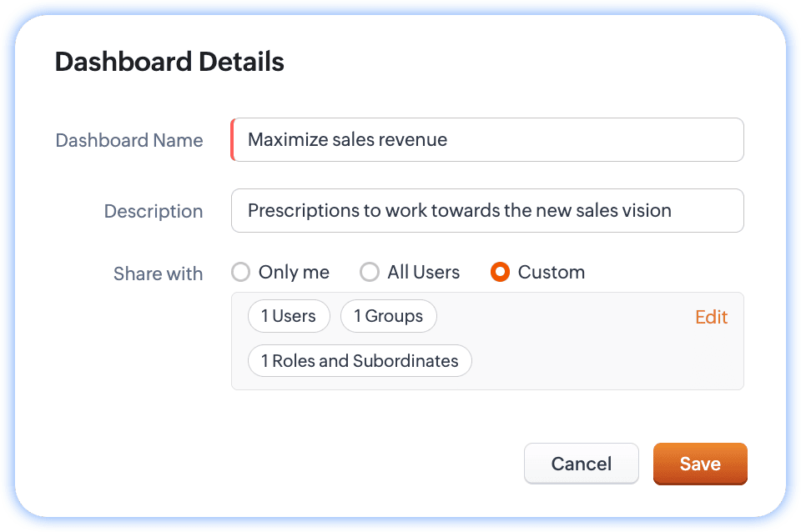Click the "1 Roles and Subordinates" chip
The width and height of the screenshot is (801, 532).
pos(360,361)
